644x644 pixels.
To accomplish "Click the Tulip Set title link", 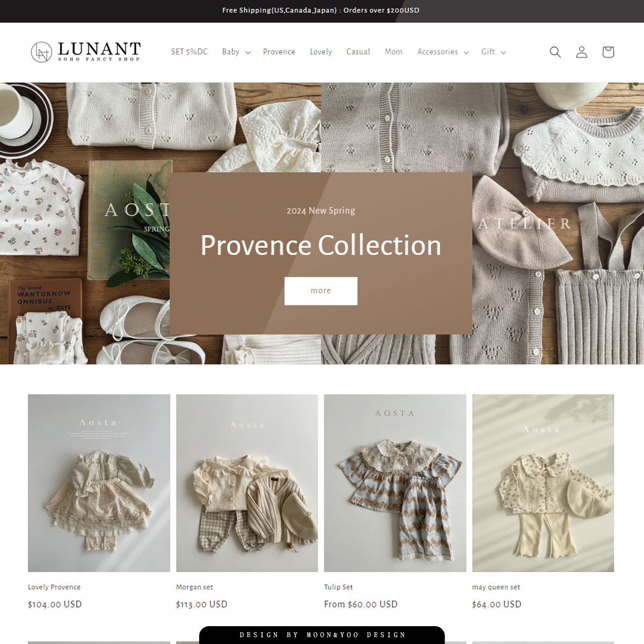I will 338,587.
